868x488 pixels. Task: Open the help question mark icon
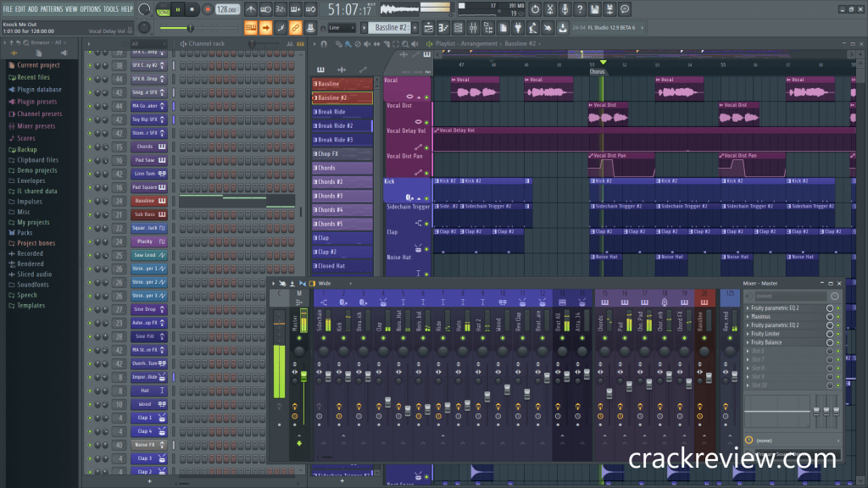[x=579, y=9]
